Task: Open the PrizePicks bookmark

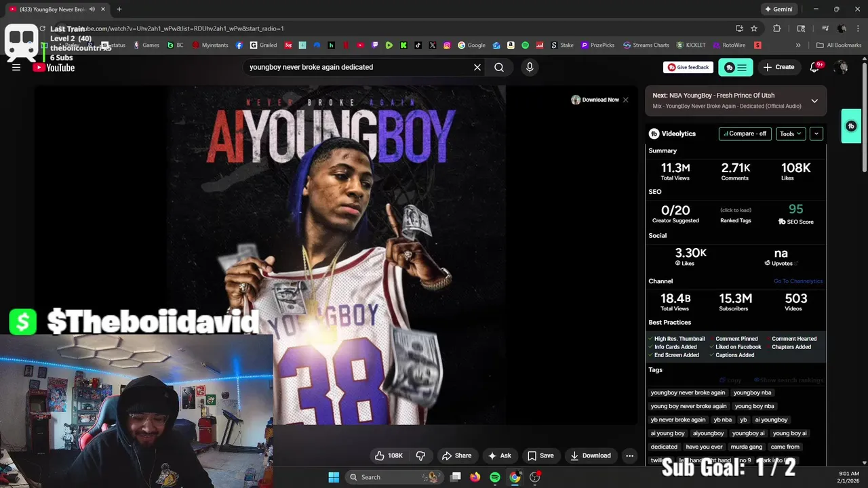Action: tap(597, 45)
